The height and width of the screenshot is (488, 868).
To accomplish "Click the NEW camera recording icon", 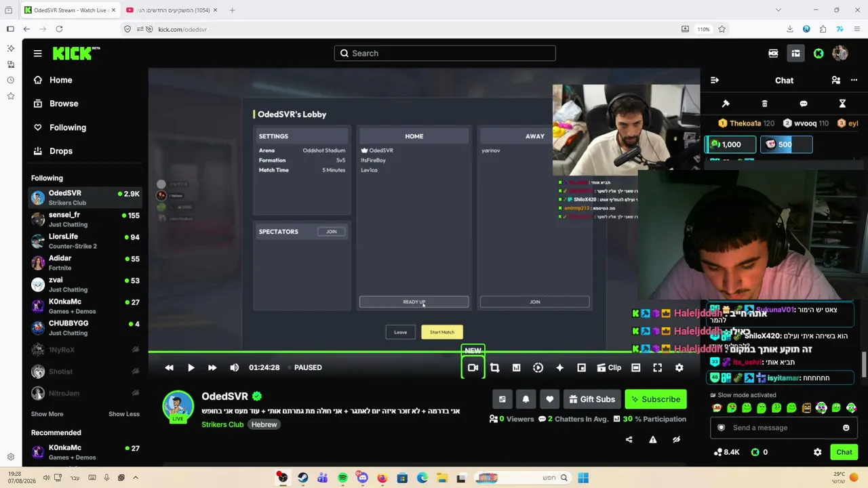I will coord(473,367).
